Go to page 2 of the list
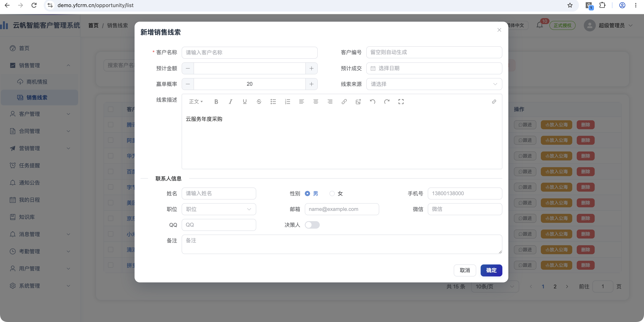Screen dimensions: 644x322 (x=555, y=287)
